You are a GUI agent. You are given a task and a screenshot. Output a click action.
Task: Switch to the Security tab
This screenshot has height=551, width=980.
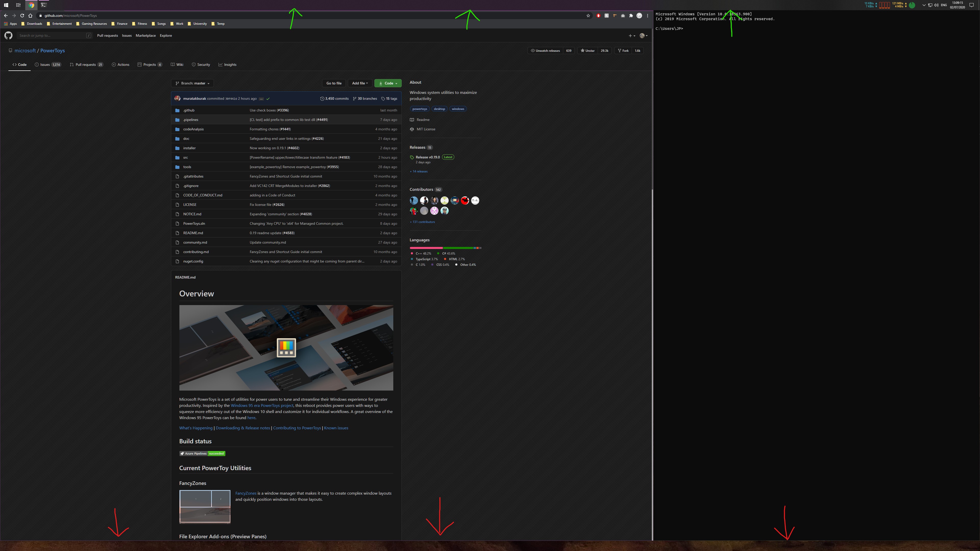tap(201, 65)
